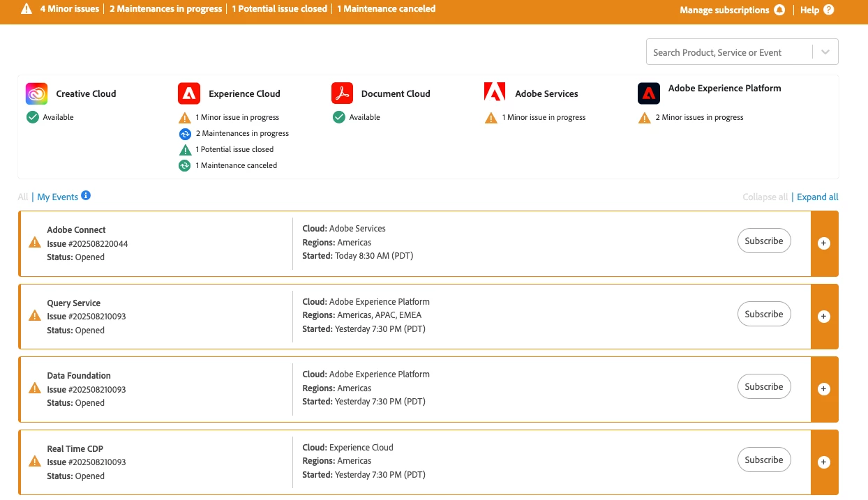Subscribe to the Data Foundation issue
The height and width of the screenshot is (500, 868).
click(x=764, y=386)
